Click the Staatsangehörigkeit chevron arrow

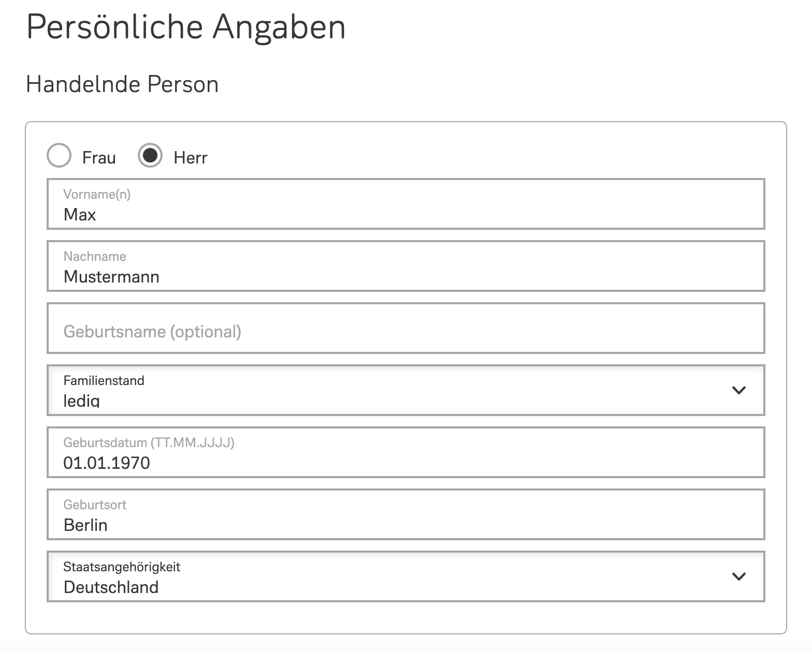739,576
